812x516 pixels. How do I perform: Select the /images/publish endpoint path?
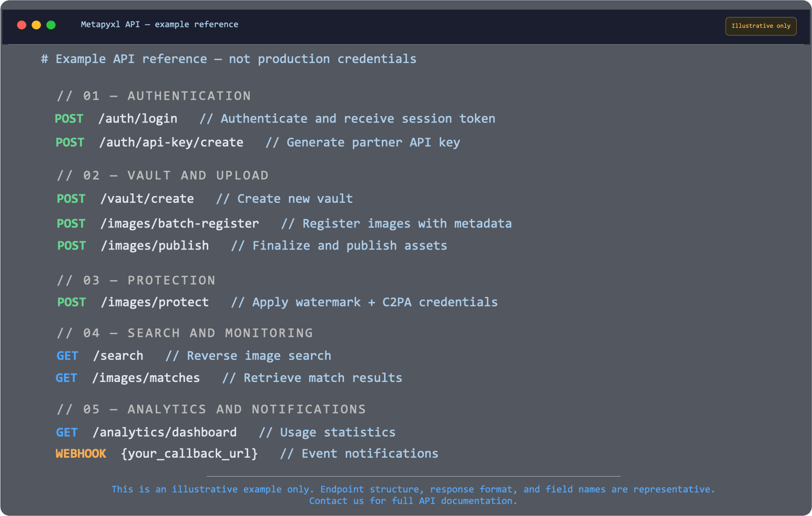(155, 245)
